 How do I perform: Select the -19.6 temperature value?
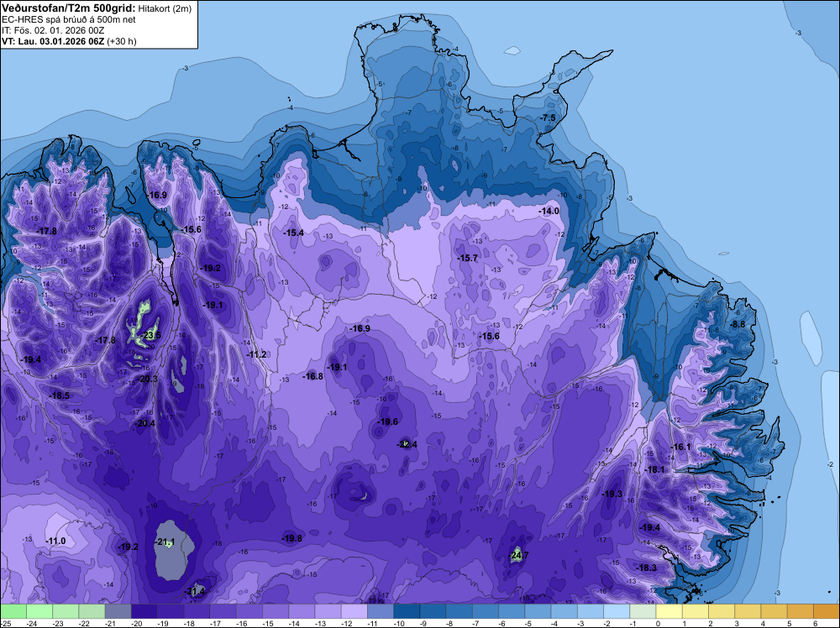(388, 421)
